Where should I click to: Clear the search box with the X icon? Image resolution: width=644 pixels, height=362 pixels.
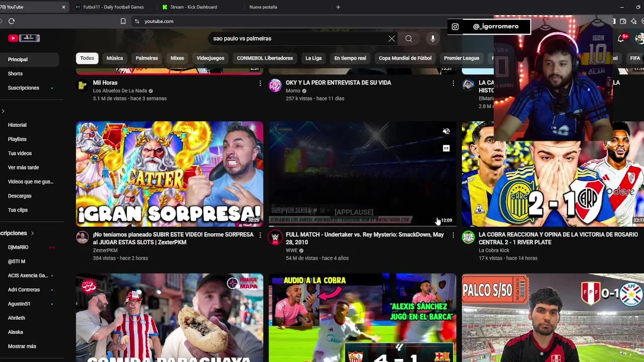tap(391, 39)
